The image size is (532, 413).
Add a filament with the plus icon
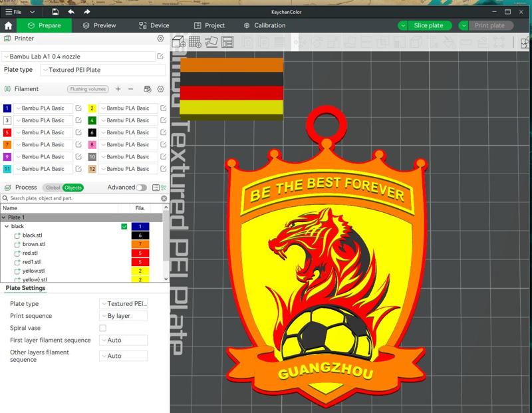(x=118, y=89)
